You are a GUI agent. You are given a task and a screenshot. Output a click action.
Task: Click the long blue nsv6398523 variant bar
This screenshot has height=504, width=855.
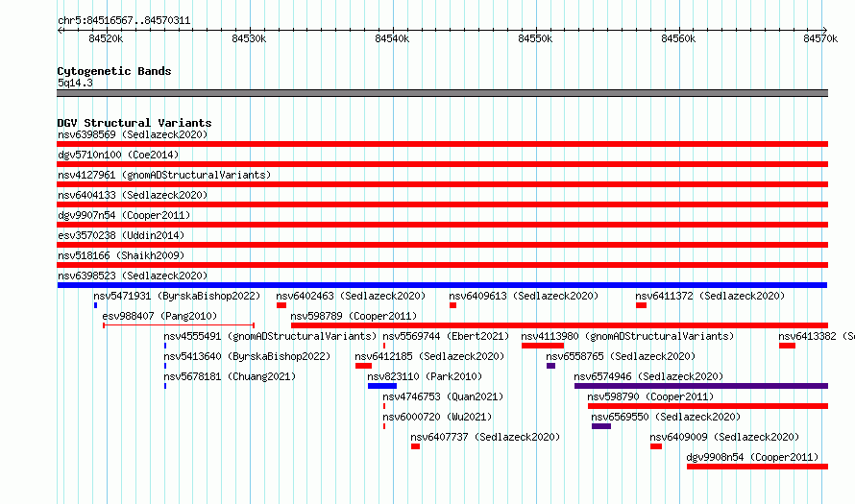[x=442, y=285]
